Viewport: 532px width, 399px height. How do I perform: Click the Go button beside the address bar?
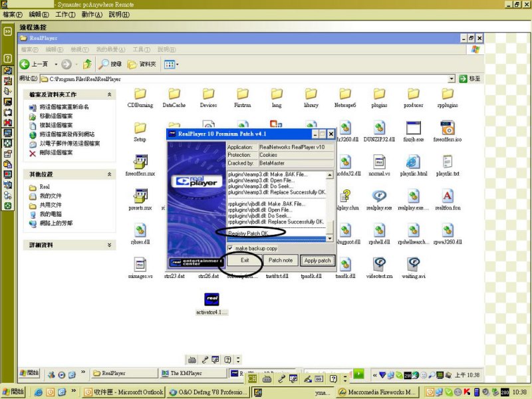pos(469,78)
